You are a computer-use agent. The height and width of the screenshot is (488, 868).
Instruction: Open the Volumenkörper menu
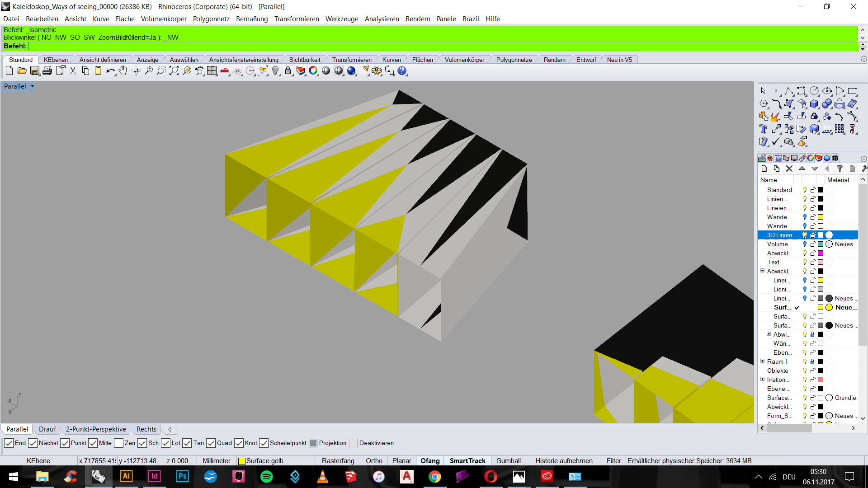pyautogui.click(x=164, y=19)
